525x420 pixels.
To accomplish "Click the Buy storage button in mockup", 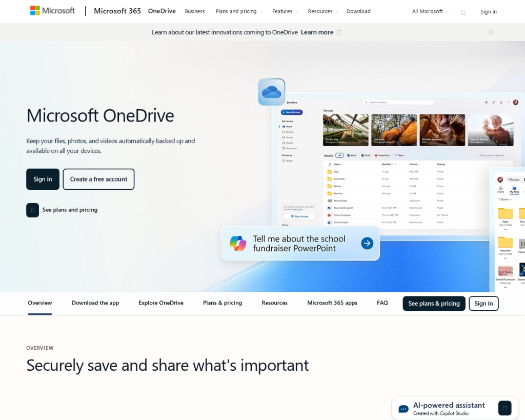I will point(299,216).
